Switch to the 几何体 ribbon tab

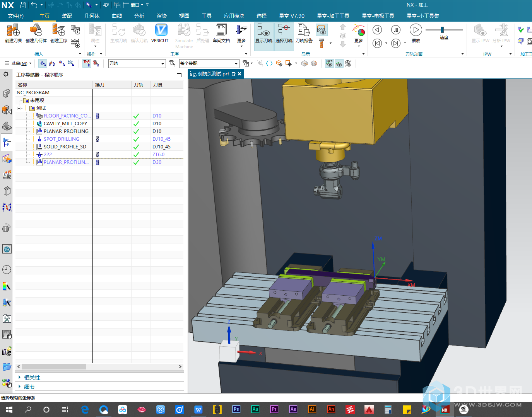coord(92,16)
